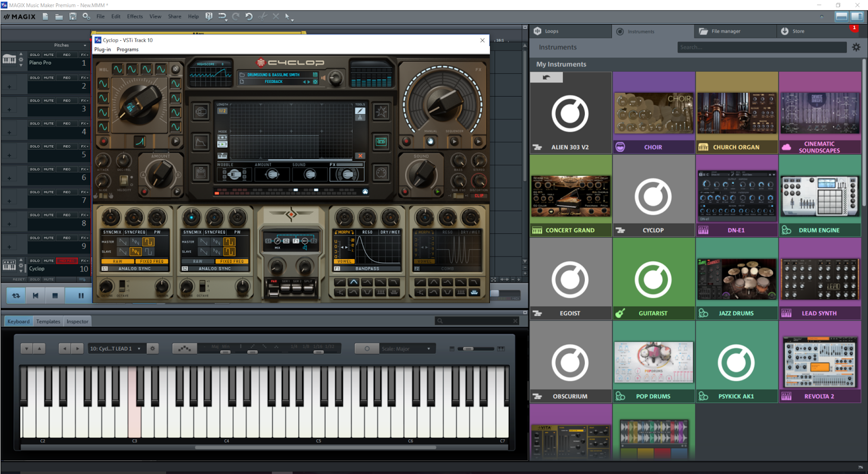
Task: Switch to the Templates tab
Action: [x=48, y=321]
